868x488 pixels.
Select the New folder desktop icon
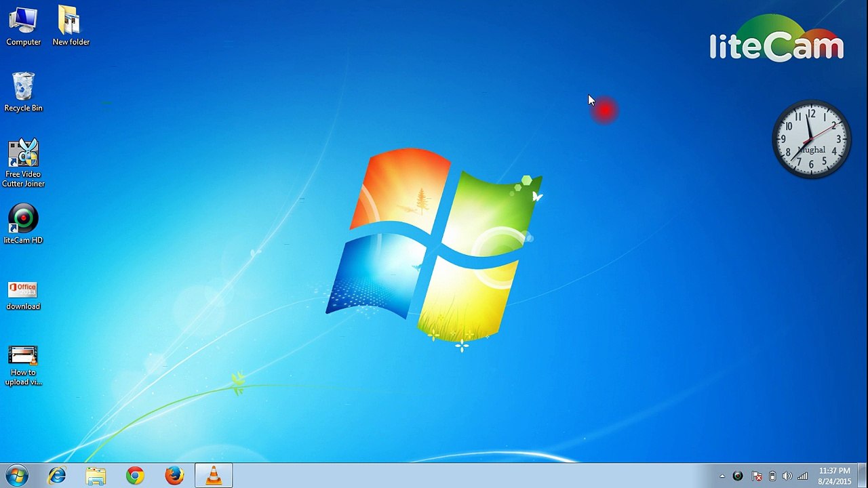pos(71,26)
